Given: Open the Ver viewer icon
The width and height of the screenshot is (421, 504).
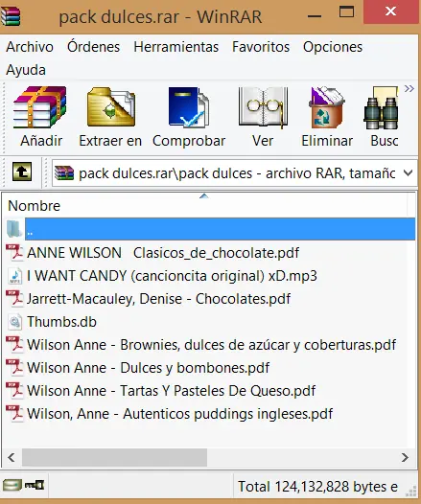Looking at the screenshot, I should [x=263, y=107].
